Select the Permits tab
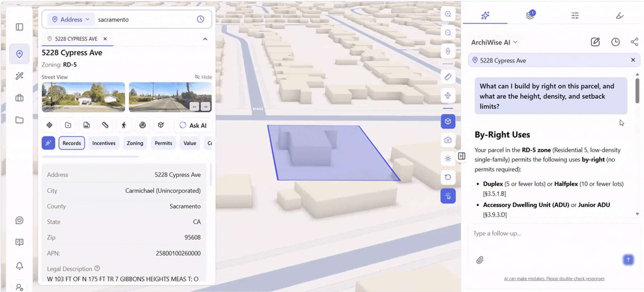Image resolution: width=644 pixels, height=292 pixels. pos(164,143)
